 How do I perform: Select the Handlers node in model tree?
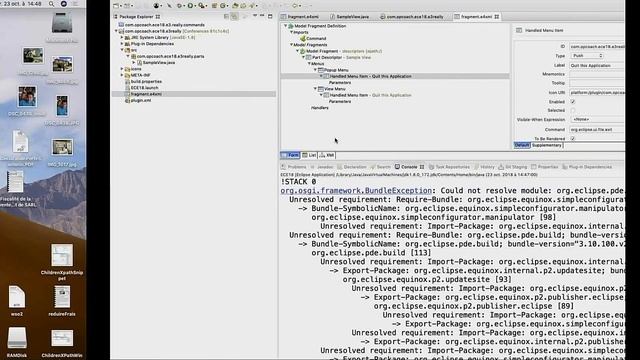[x=320, y=108]
